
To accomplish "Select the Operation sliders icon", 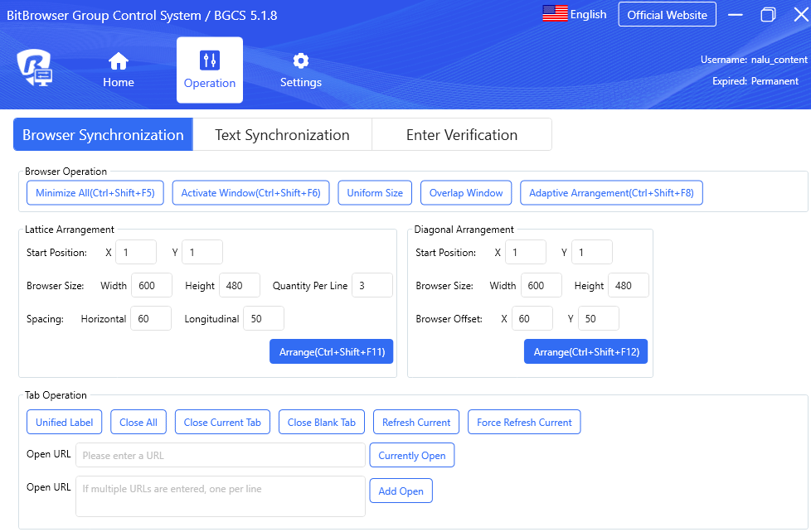I will click(x=210, y=60).
